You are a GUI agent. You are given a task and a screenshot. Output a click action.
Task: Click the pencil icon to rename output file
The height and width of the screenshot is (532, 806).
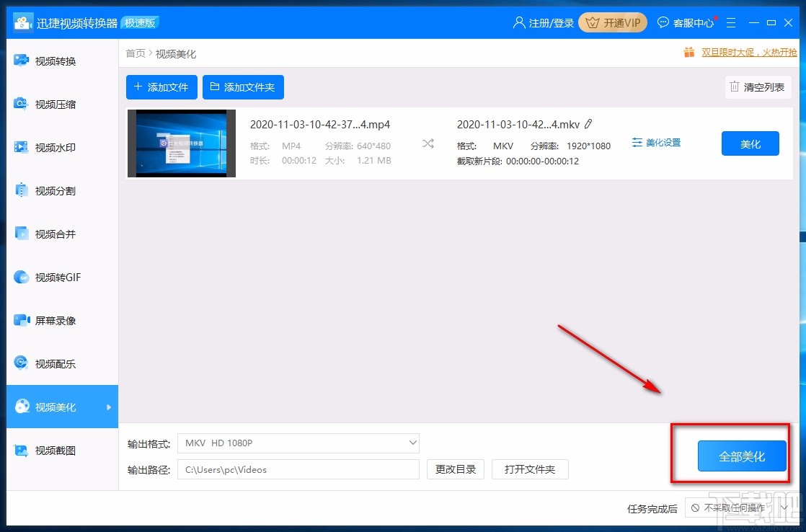click(x=589, y=124)
